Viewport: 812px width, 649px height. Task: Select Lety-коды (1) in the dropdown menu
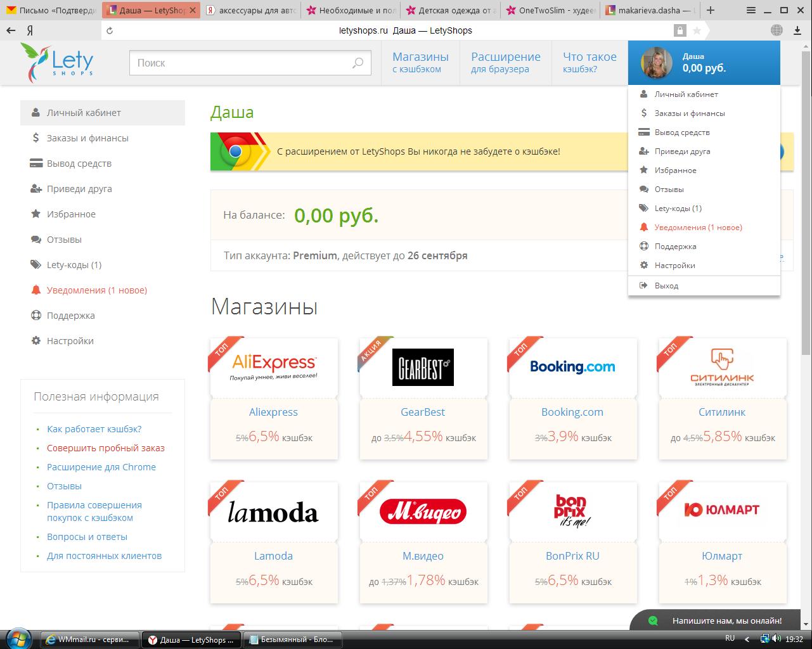704,209
